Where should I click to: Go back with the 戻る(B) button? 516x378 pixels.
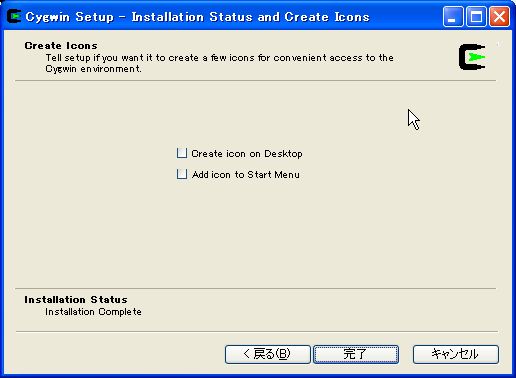click(x=268, y=354)
